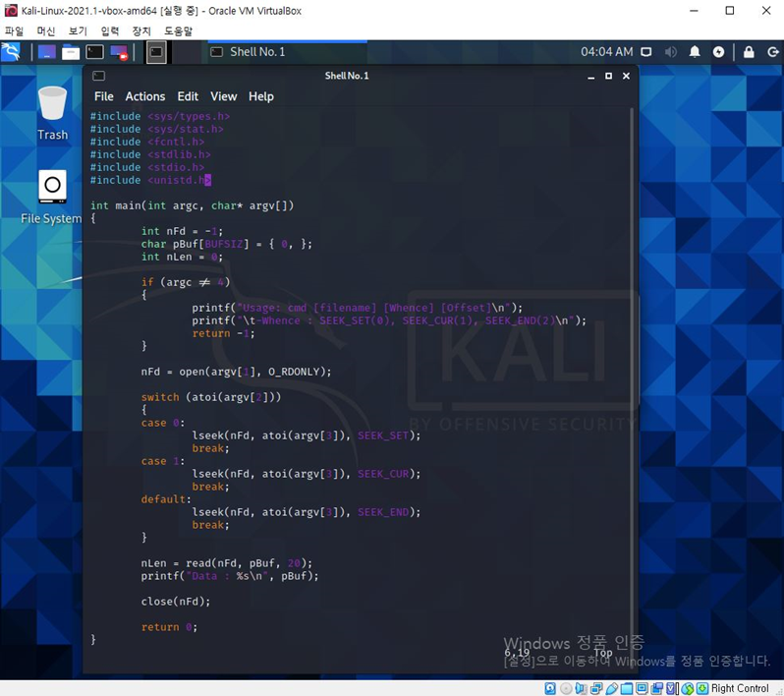Click the 'default:' label in the code
Screen dimensions: 784x696
[166, 499]
